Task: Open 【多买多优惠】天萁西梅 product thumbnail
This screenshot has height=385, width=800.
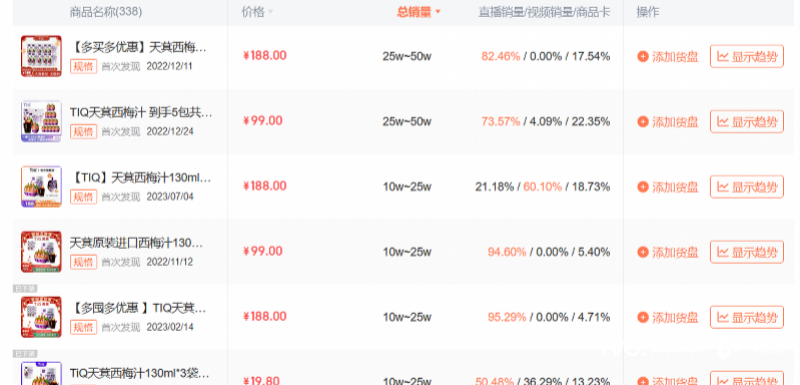Action: [41, 56]
